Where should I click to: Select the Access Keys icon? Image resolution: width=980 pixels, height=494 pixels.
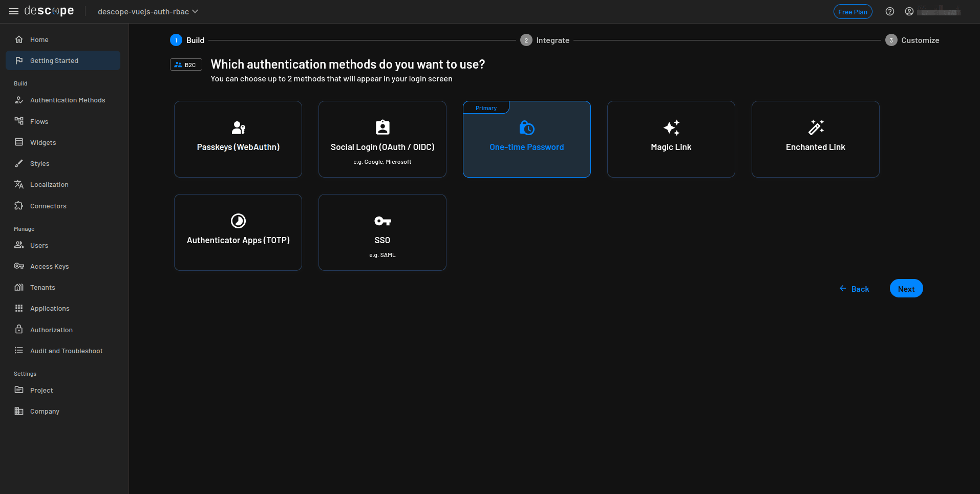(x=18, y=266)
